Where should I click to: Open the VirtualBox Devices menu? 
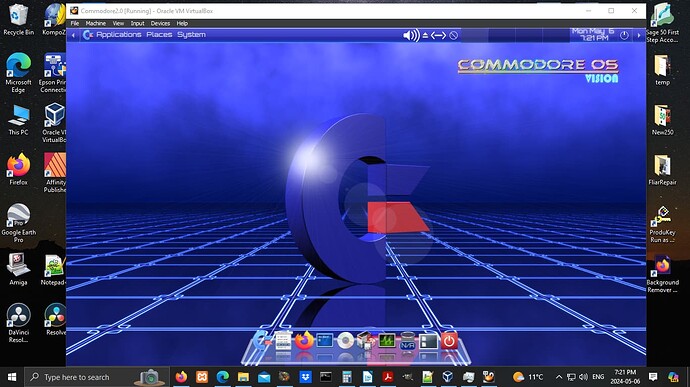(160, 23)
